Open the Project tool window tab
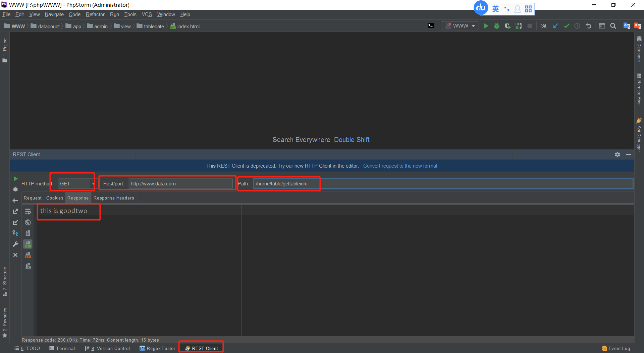Viewport: 644px width, 353px height. pos(5,50)
